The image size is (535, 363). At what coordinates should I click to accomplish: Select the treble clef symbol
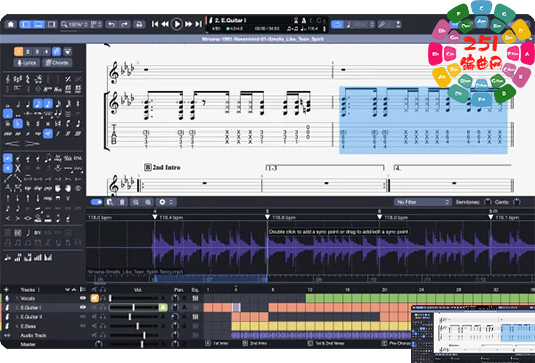[8, 79]
